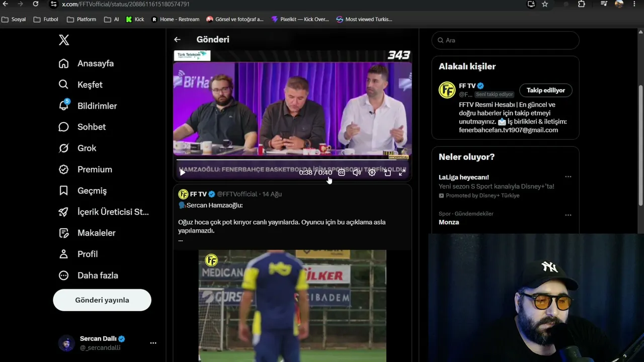The width and height of the screenshot is (644, 362).
Task: Toggle video captions (CC)
Action: coord(342,172)
